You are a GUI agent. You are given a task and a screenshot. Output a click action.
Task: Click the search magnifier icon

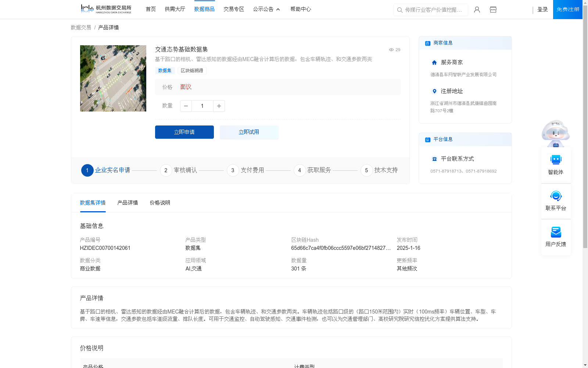(x=400, y=10)
